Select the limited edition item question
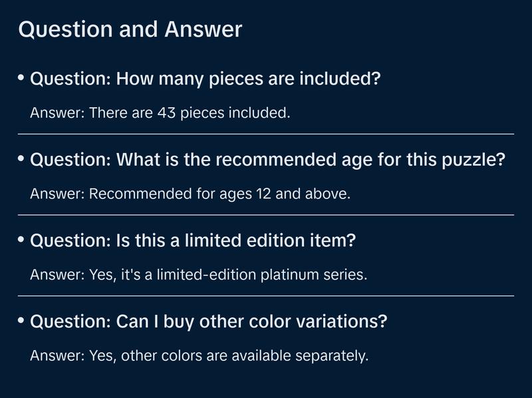The height and width of the screenshot is (398, 532). [193, 241]
